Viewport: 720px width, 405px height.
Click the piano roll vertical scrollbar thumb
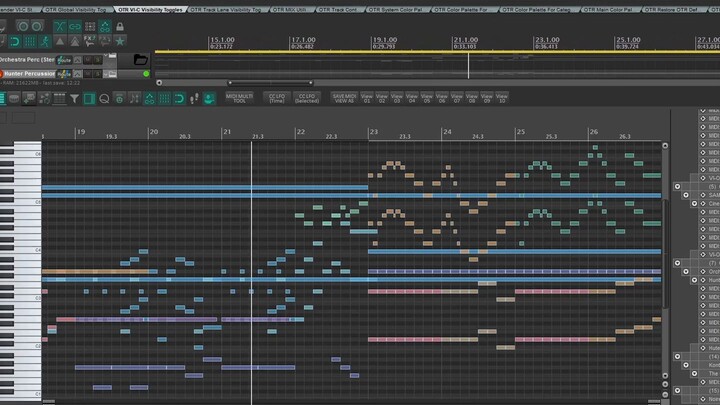(664, 254)
